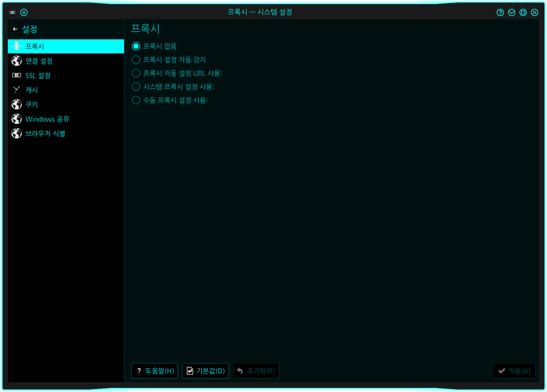Select the 프록시 sidebar icon
Image resolution: width=547 pixels, height=392 pixels.
17,46
